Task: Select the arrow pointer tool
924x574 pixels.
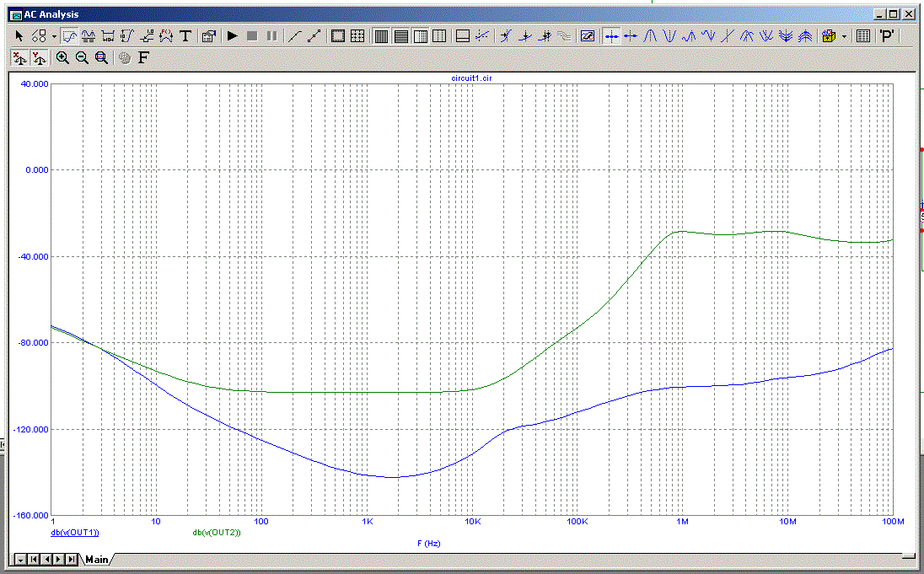Action: click(x=19, y=36)
